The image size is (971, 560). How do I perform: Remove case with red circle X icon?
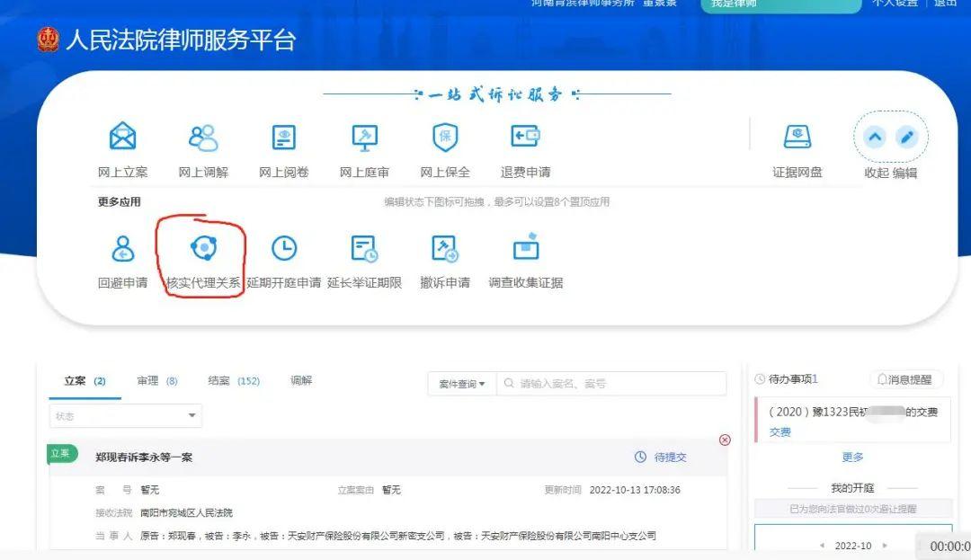click(x=725, y=440)
